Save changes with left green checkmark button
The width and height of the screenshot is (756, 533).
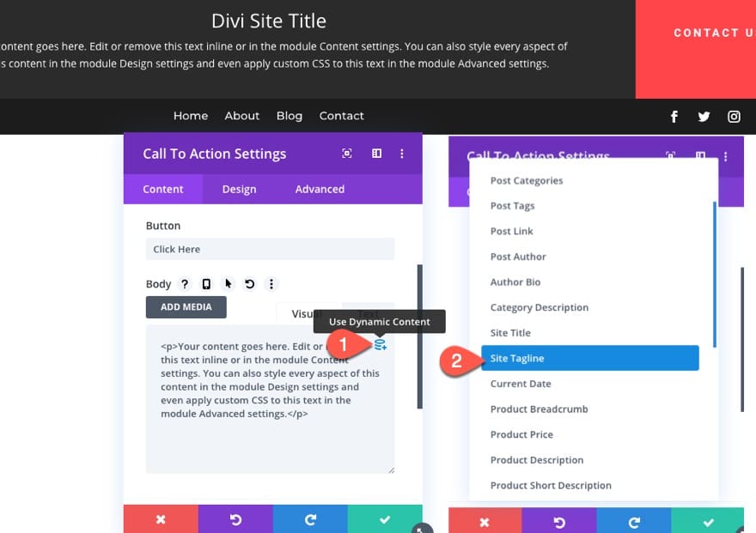[x=385, y=519]
